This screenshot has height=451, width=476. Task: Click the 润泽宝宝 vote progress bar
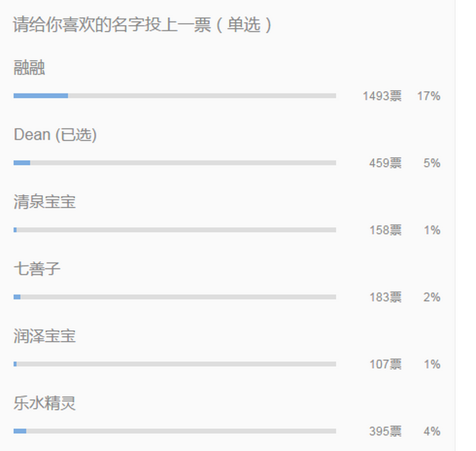pos(174,364)
